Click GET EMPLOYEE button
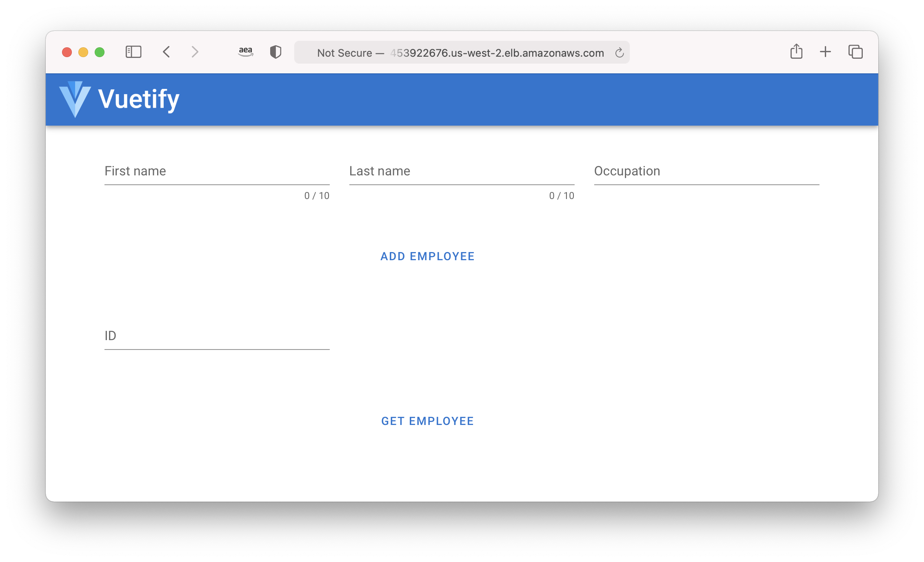Screen dimensions: 924x562 (427, 421)
